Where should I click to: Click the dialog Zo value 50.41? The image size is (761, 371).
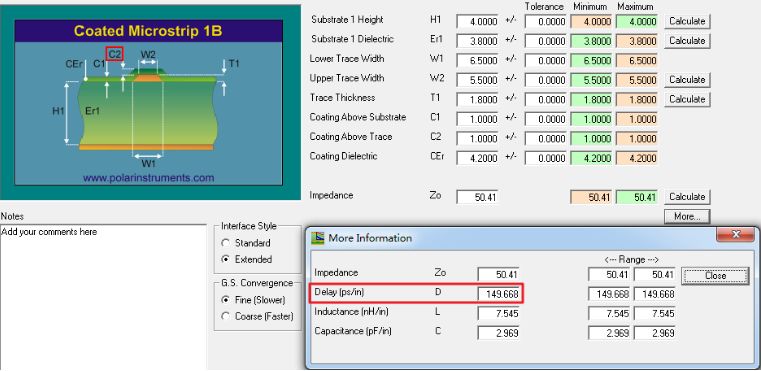click(498, 275)
